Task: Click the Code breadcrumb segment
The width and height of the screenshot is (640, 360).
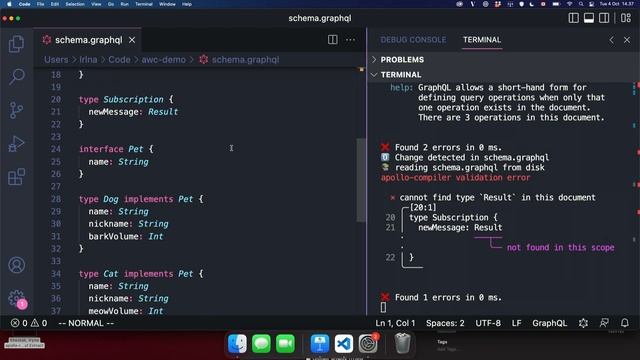Action: (119, 60)
